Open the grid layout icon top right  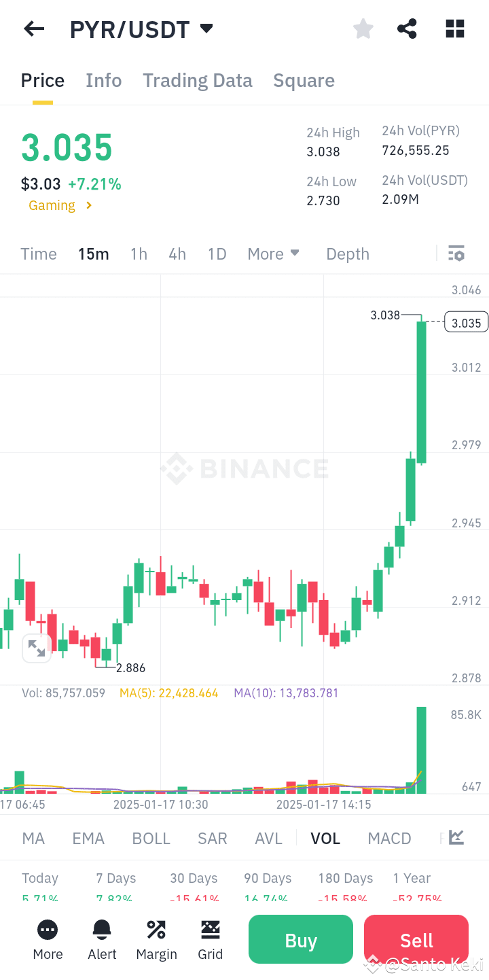[454, 29]
